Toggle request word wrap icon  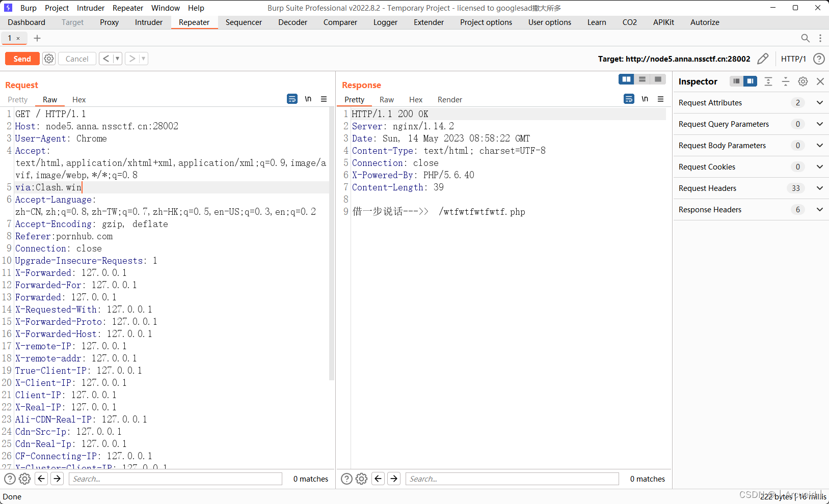coord(292,99)
